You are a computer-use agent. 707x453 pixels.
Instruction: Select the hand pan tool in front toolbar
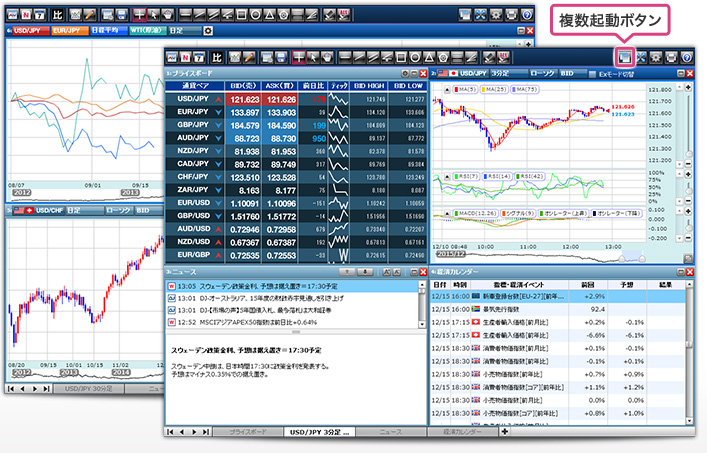[x=327, y=57]
